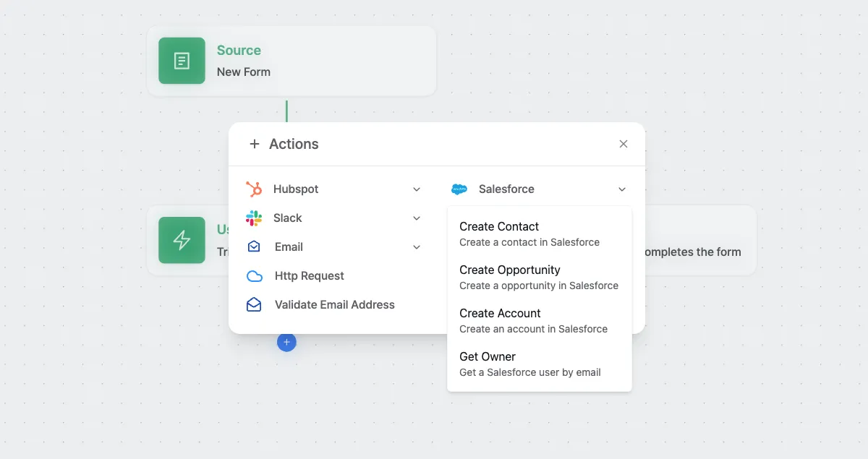Click the blue plus node connector button
Image resolution: width=868 pixels, height=459 pixels.
pos(286,342)
